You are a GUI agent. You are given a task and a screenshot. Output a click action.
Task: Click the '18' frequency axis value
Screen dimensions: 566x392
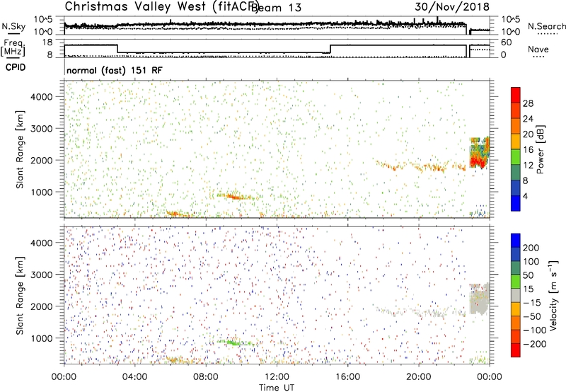click(47, 42)
